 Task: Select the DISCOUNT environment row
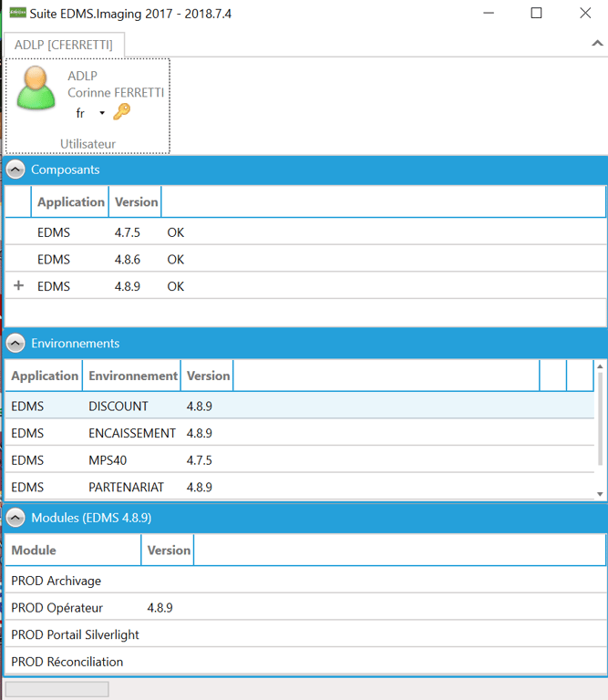[299, 407]
